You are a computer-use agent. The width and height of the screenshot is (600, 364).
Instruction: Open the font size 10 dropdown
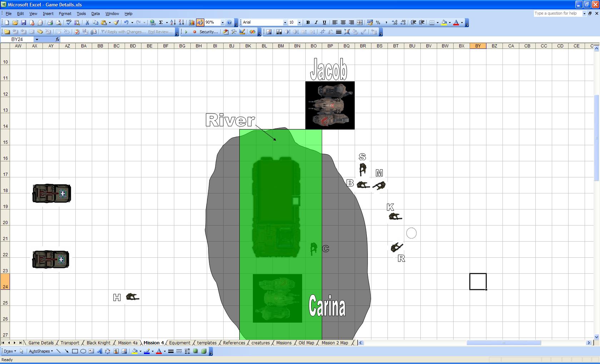click(299, 22)
